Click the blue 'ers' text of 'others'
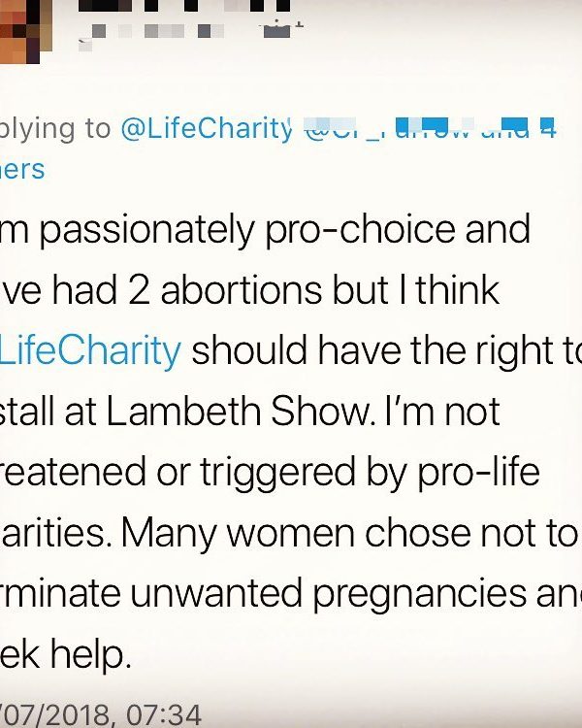The width and height of the screenshot is (582, 728). pyautogui.click(x=22, y=169)
